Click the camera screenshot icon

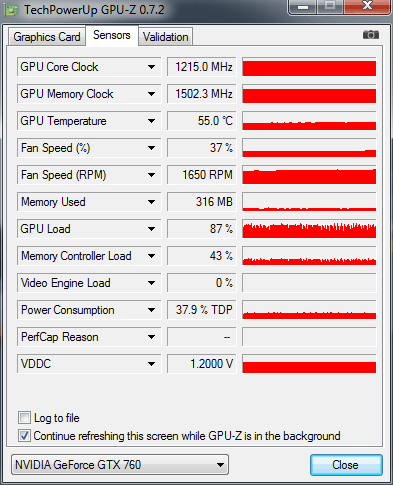pos(371,34)
